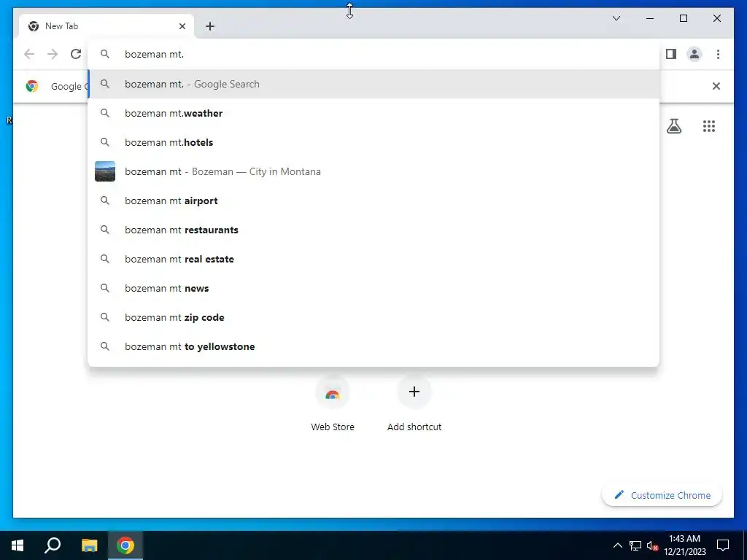Open File Explorer from taskbar

point(89,545)
